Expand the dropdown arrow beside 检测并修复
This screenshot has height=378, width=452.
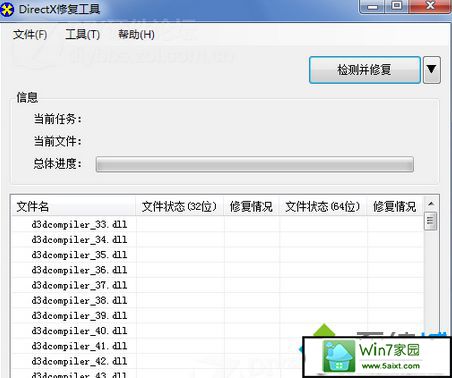click(x=432, y=70)
